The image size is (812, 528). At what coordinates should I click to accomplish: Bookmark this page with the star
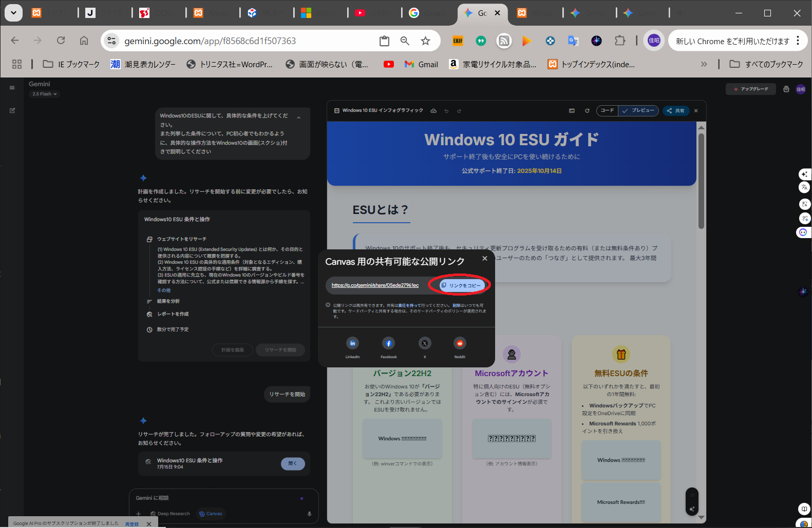[425, 41]
